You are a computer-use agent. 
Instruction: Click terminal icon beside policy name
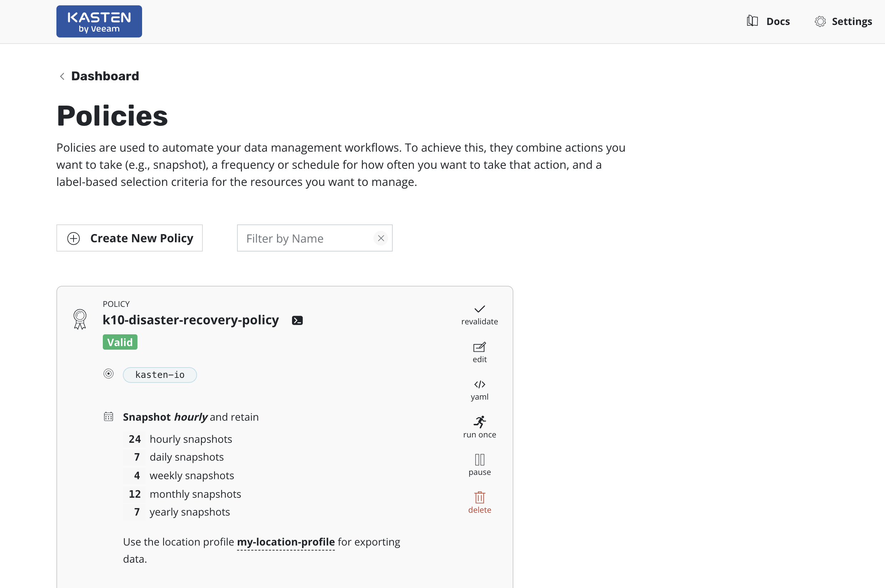[x=297, y=320]
